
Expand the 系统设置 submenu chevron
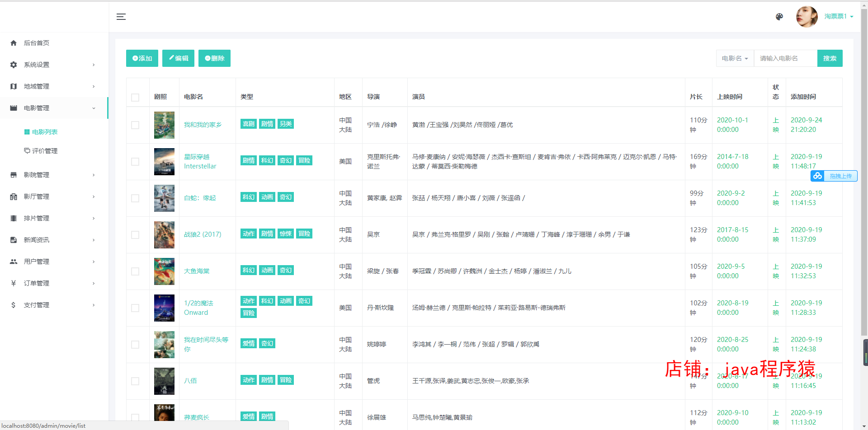[x=94, y=65]
